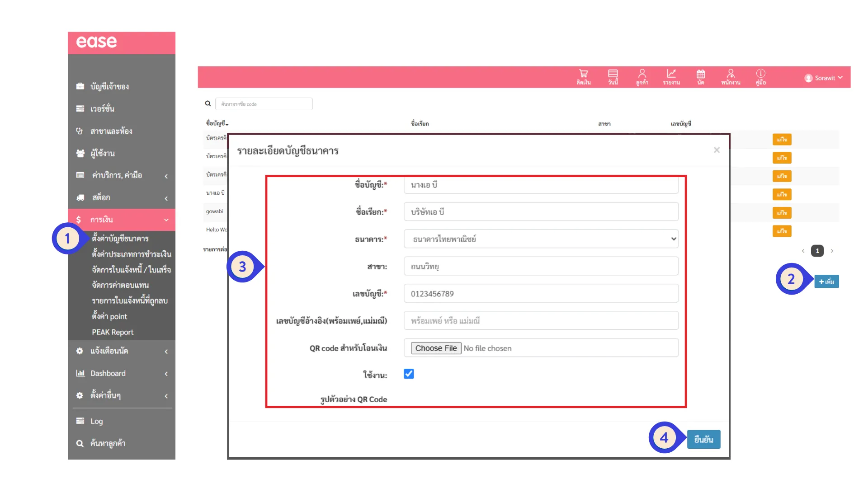Click the เลขบัญชี account number field

[541, 294]
